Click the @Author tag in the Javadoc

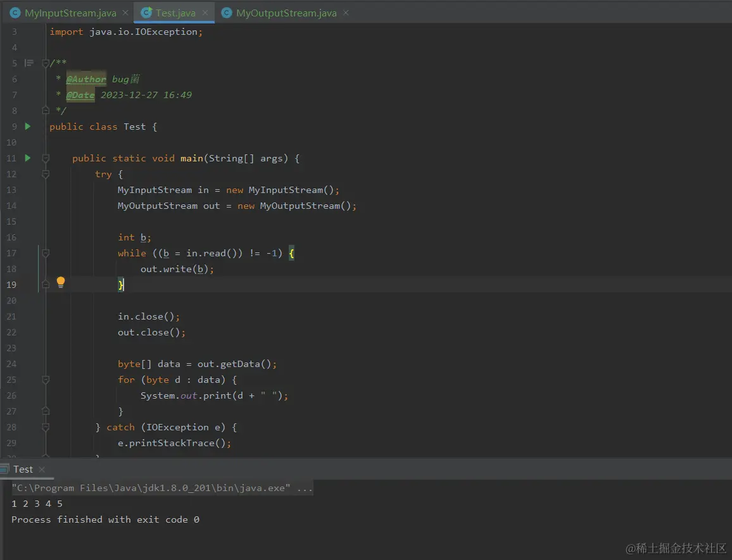pos(86,79)
